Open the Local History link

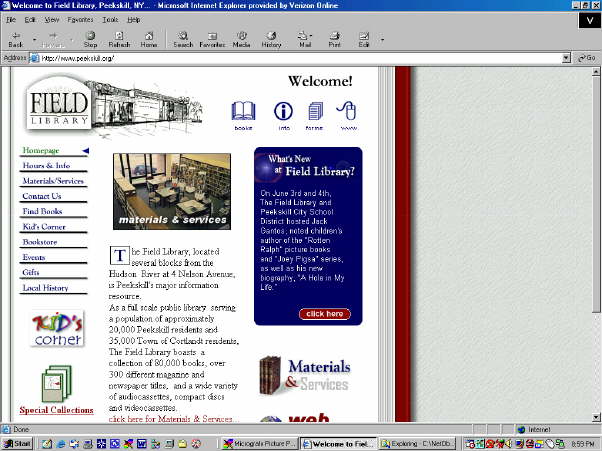[x=45, y=287]
